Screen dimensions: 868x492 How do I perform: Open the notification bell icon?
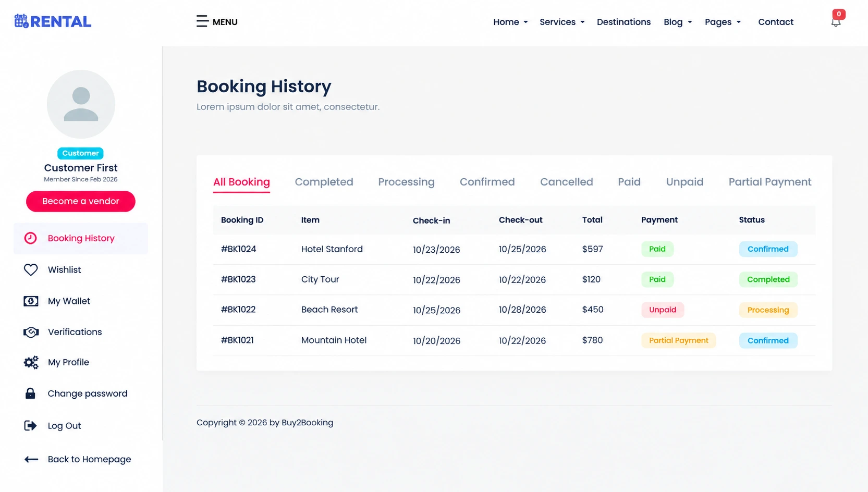tap(836, 22)
